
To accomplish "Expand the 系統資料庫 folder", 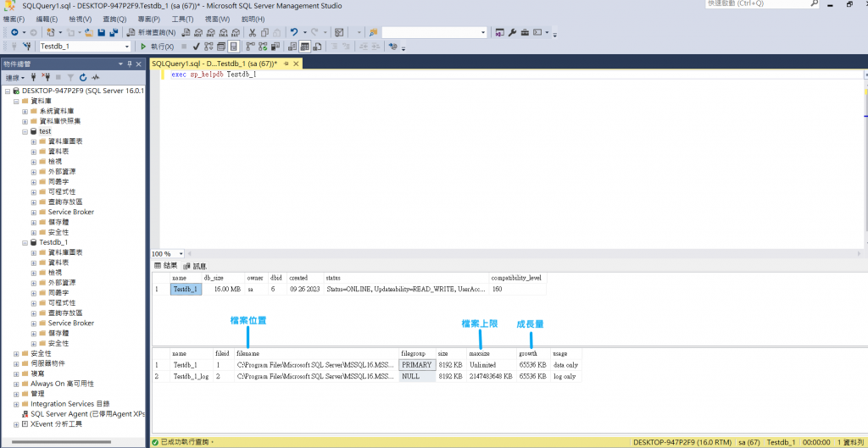I will [x=25, y=111].
